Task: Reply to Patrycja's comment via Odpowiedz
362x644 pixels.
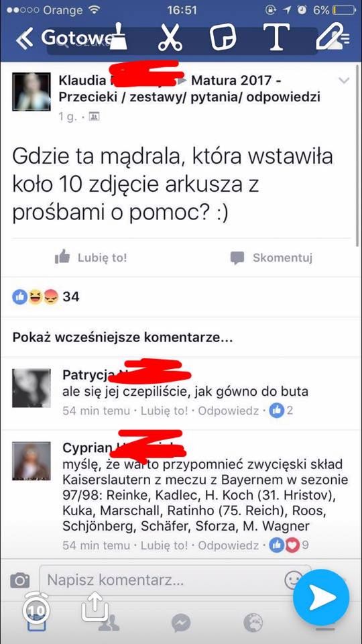Action: (228, 411)
